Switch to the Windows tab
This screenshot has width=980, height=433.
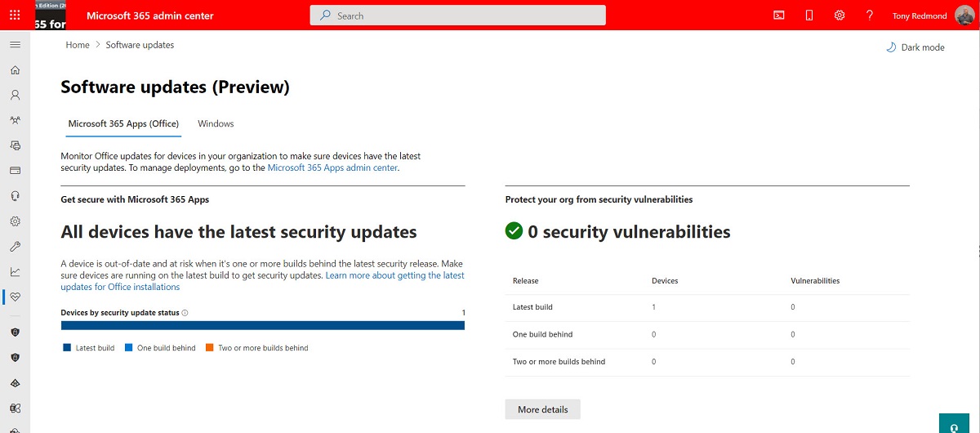pyautogui.click(x=216, y=124)
